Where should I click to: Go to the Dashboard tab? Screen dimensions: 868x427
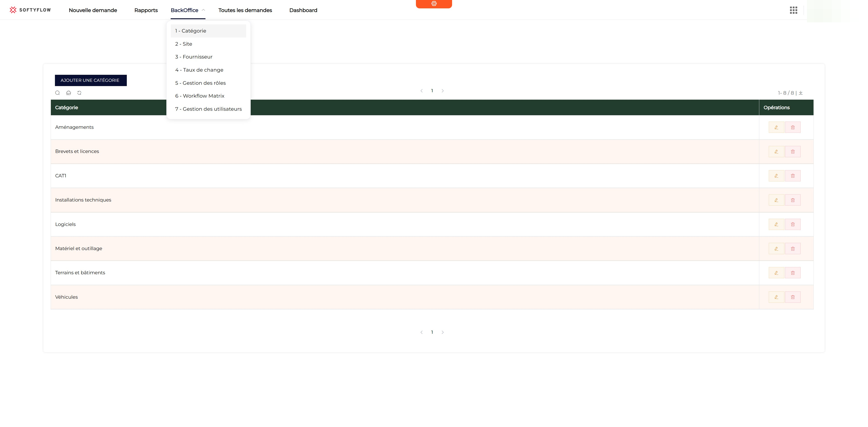303,10
